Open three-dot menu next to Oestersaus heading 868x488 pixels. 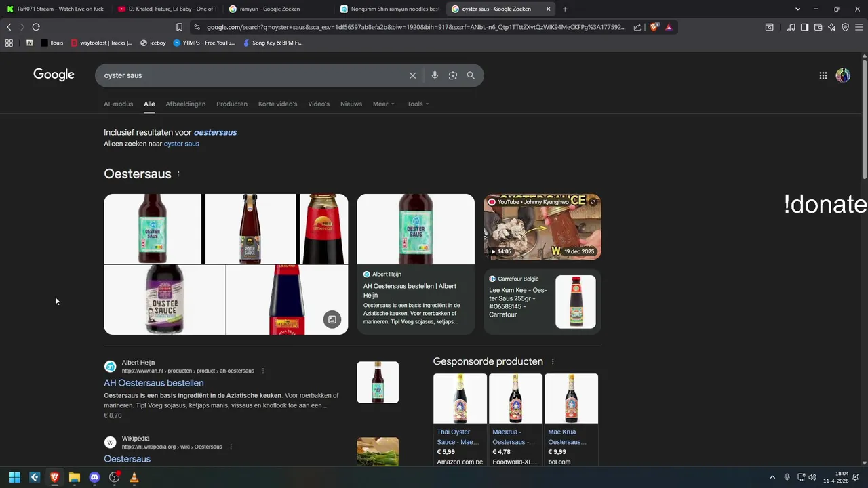(178, 174)
